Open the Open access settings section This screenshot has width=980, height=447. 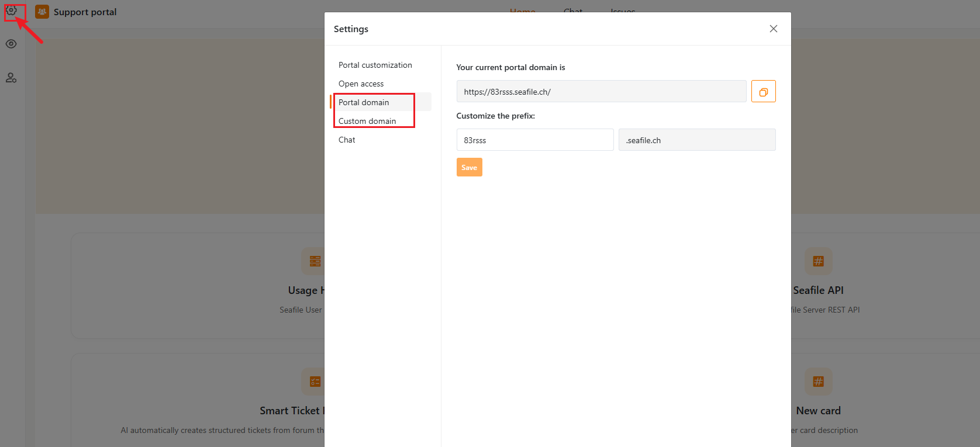tap(361, 84)
